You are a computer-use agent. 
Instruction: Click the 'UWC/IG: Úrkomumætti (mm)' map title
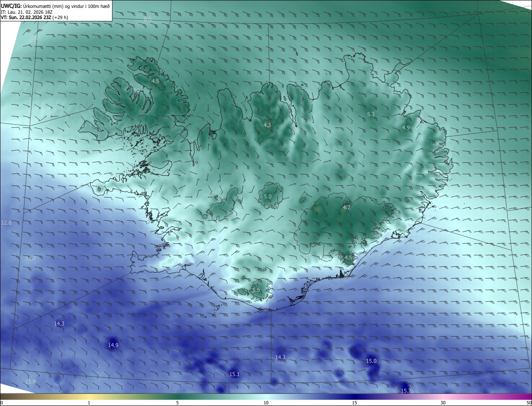55,6
